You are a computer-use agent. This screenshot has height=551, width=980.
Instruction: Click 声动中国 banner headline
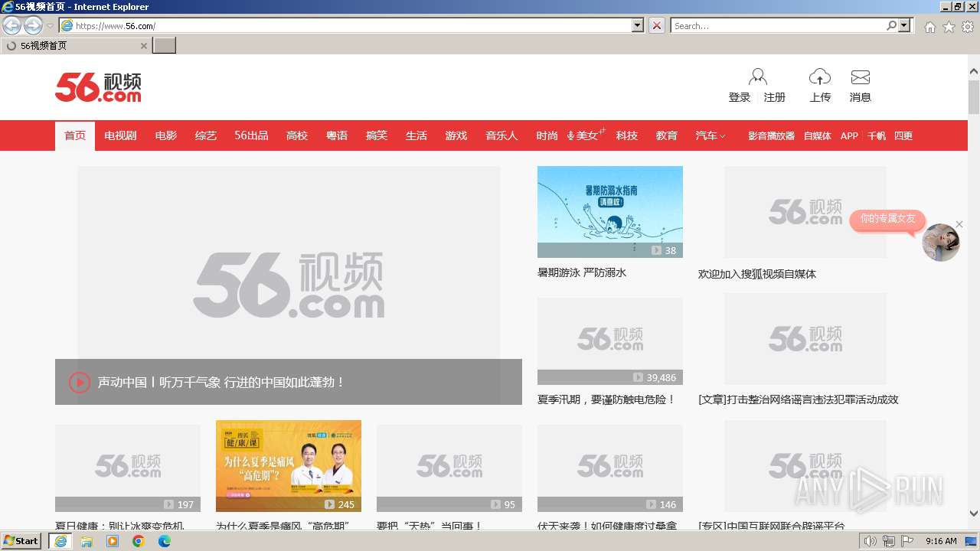(221, 382)
